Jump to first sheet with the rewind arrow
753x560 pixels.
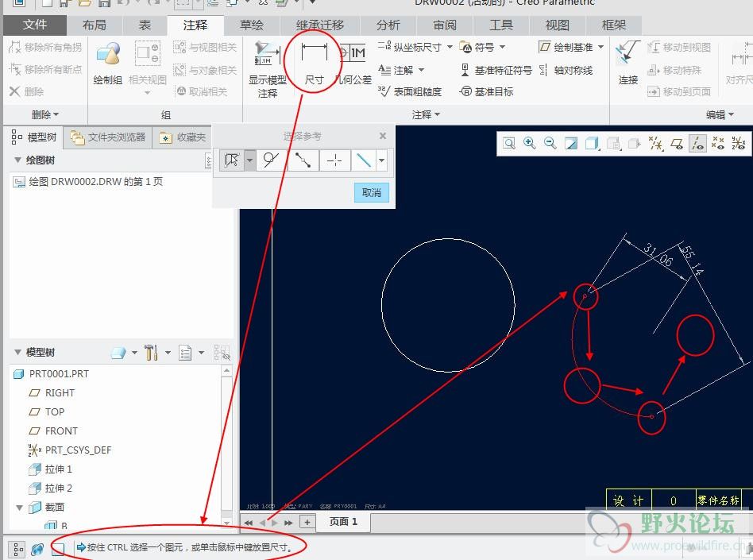[249, 523]
